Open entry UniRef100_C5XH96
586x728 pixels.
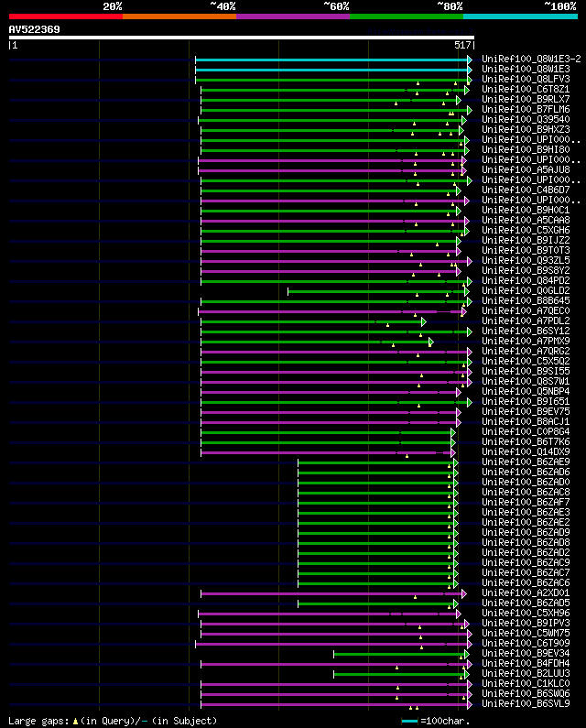tap(526, 614)
